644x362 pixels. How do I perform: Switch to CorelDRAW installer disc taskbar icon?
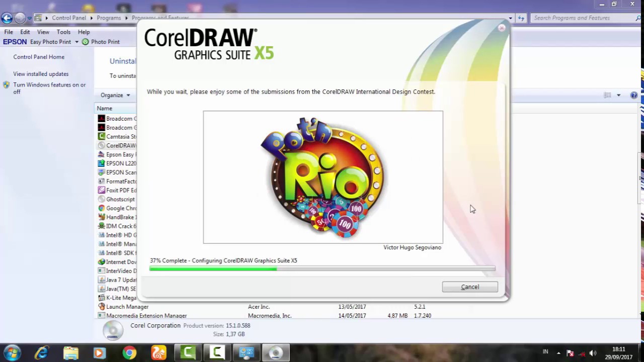(275, 353)
